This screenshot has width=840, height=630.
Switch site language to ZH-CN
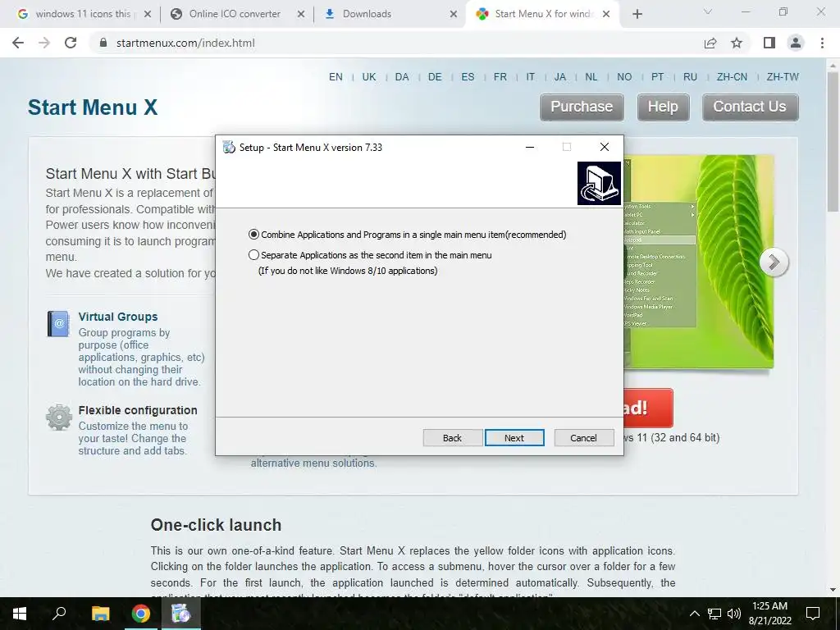[732, 77]
